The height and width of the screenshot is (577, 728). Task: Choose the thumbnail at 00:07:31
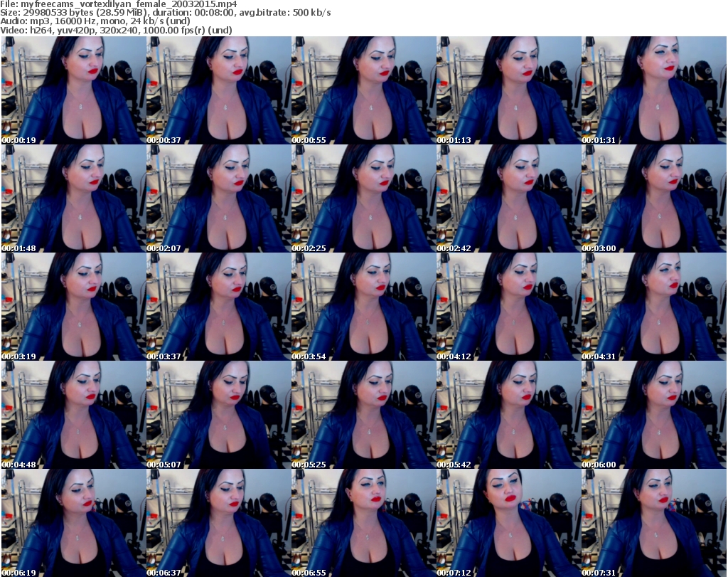(654, 523)
